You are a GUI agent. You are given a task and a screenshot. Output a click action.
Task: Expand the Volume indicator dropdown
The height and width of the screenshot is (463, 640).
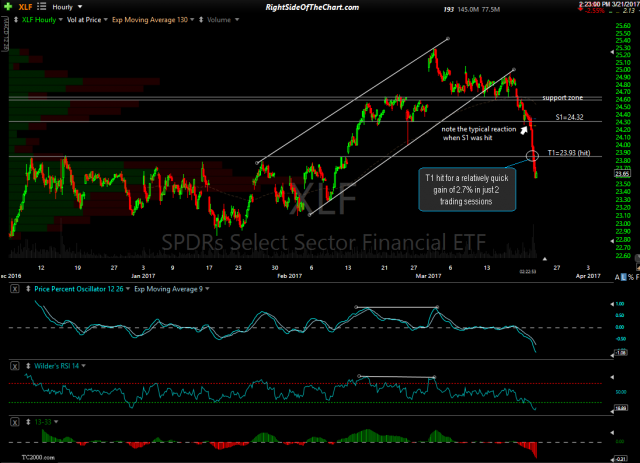point(237,20)
